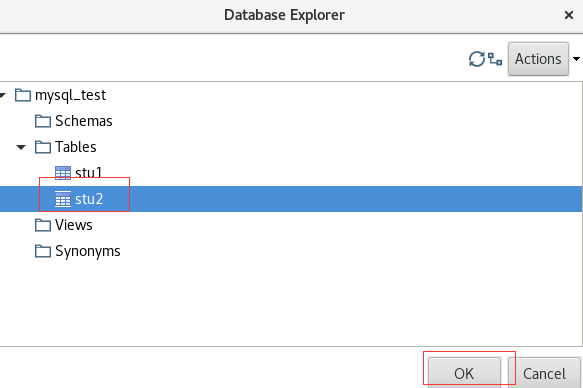583x388 pixels.
Task: Select the Schemas tree item label
Action: point(84,121)
